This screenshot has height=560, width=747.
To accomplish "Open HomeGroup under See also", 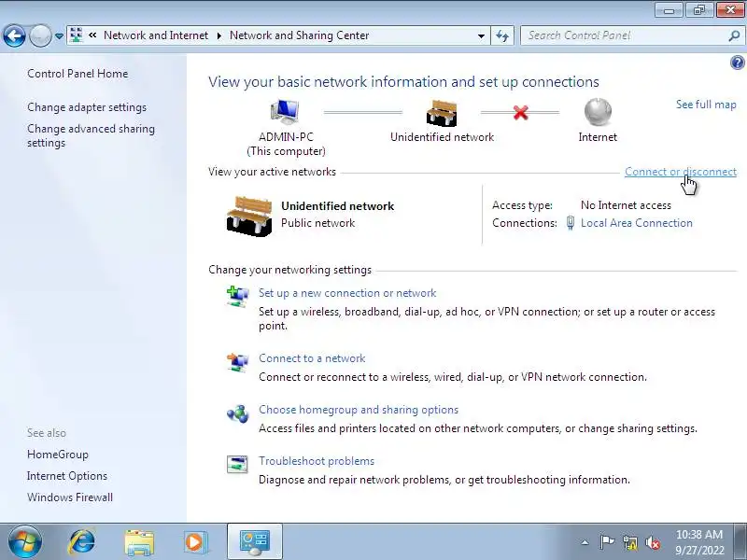I will 58,455.
